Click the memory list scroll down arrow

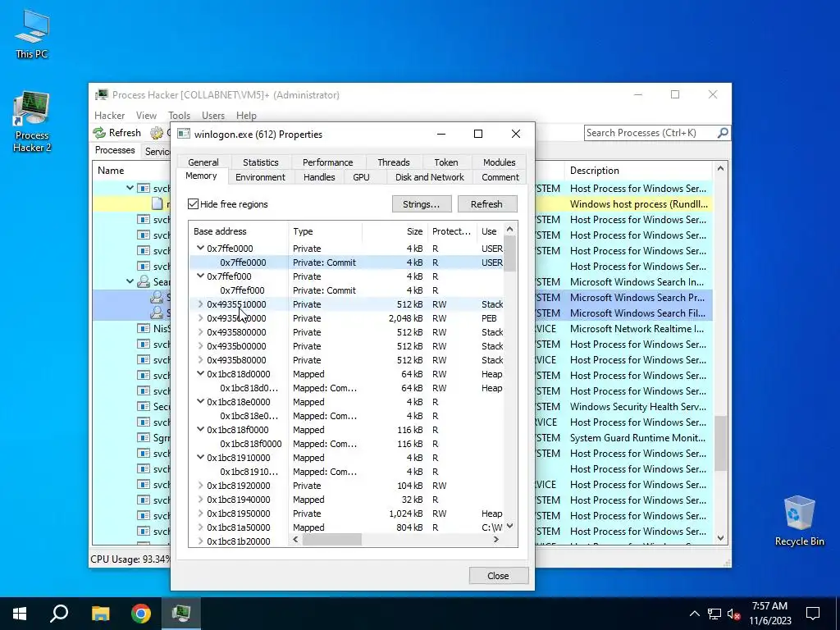[510, 526]
